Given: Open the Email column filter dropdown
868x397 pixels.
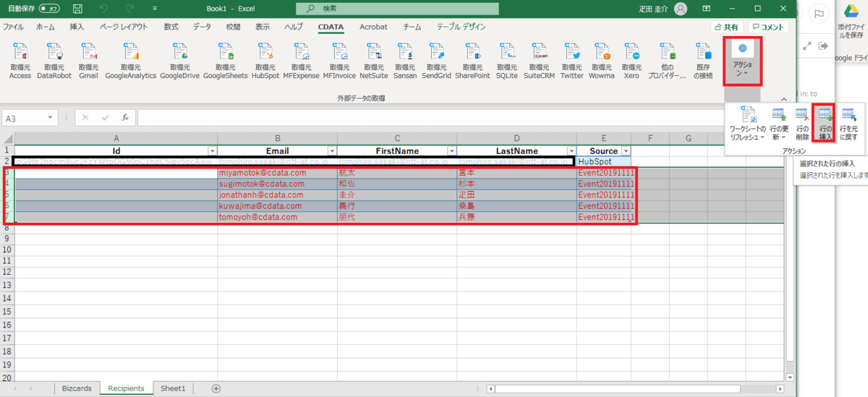Looking at the screenshot, I should point(332,150).
